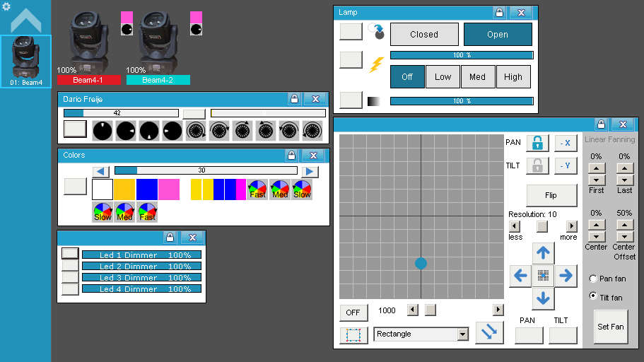Select rainbow Med in the first color row
The width and height of the screenshot is (644, 362).
point(280,189)
